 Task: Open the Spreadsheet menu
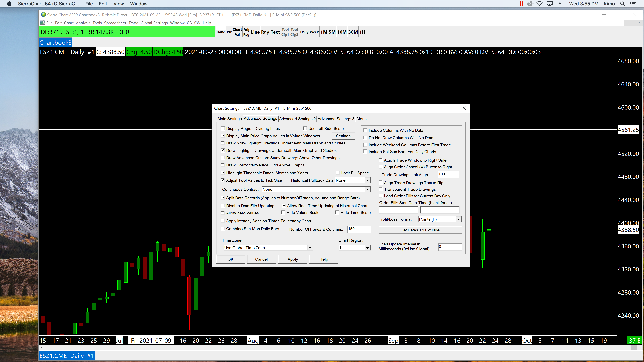coord(115,23)
